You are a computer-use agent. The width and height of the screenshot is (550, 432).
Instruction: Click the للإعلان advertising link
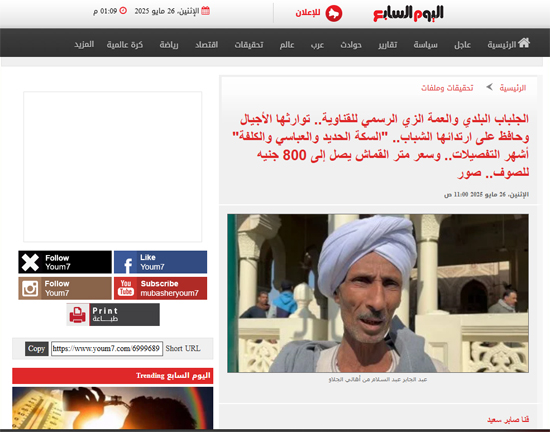pyautogui.click(x=308, y=13)
